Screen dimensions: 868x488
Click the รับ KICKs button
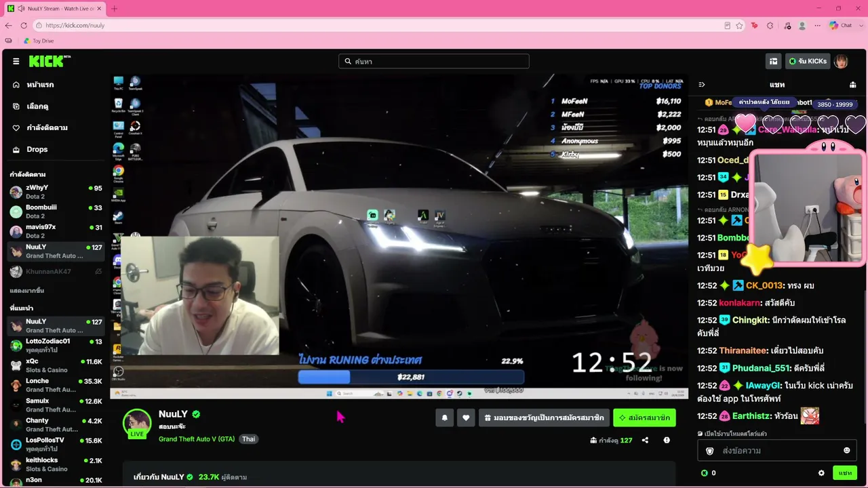click(x=808, y=62)
